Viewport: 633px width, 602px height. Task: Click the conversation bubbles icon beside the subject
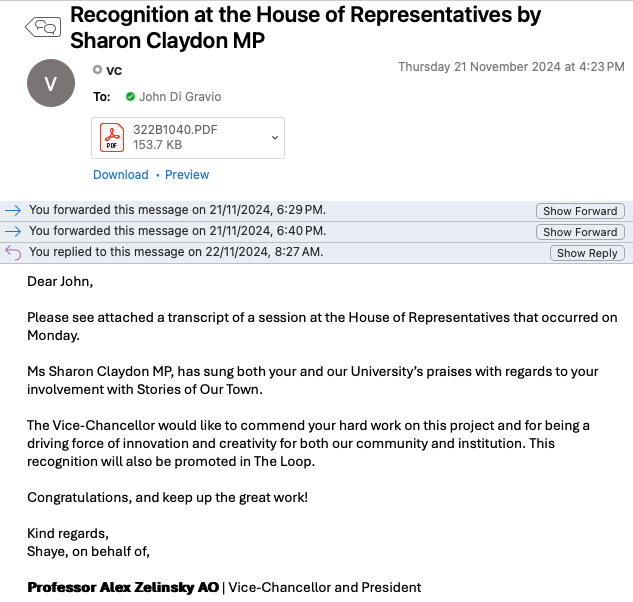(43, 27)
